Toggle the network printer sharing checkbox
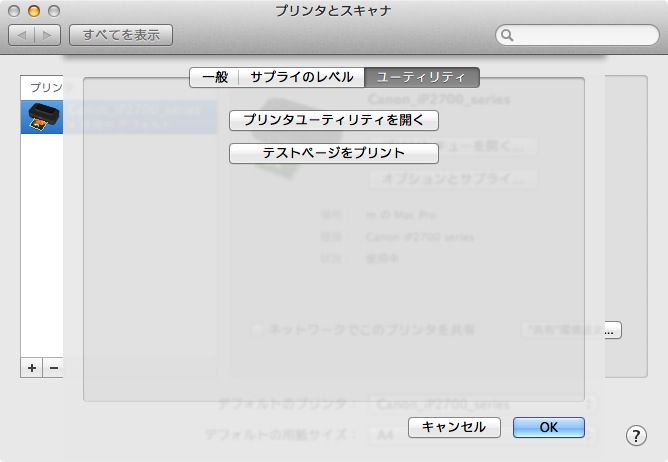The image size is (668, 462). pyautogui.click(x=257, y=329)
